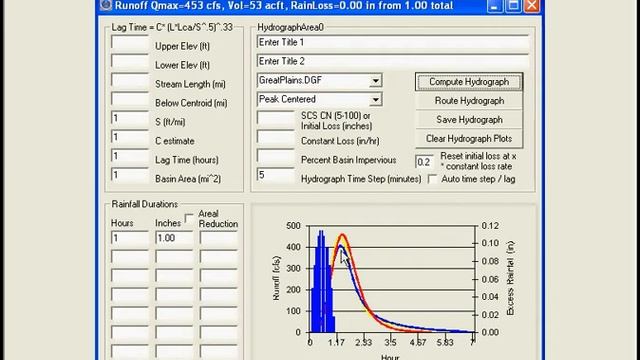Toggle the Areal Reduction checkbox
Image resolution: width=640 pixels, height=360 pixels.
coord(189,218)
